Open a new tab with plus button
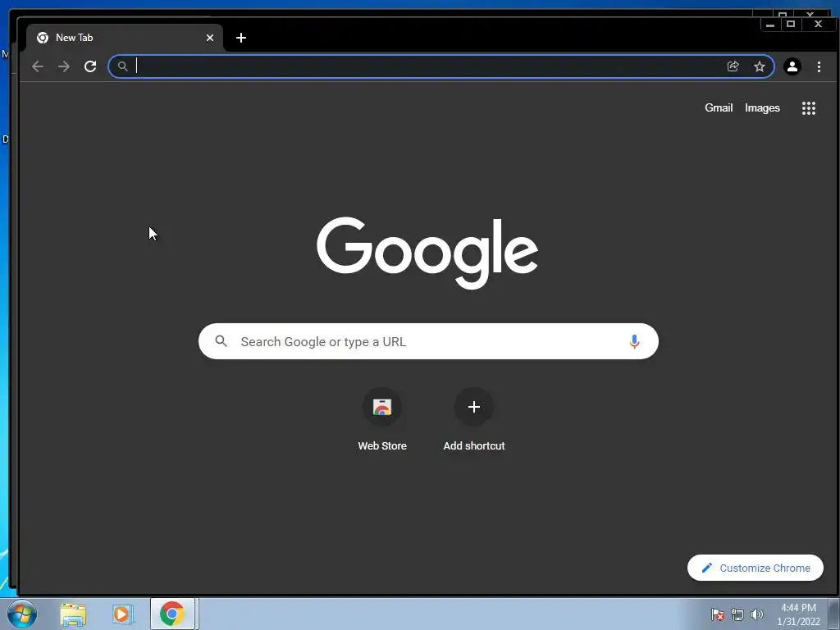The height and width of the screenshot is (630, 840). [x=241, y=38]
